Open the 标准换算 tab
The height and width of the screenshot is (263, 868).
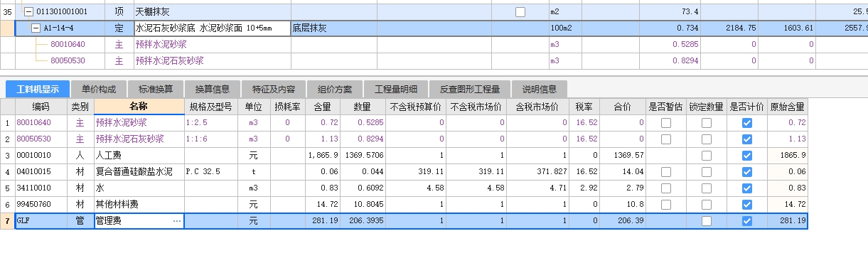[x=156, y=90]
